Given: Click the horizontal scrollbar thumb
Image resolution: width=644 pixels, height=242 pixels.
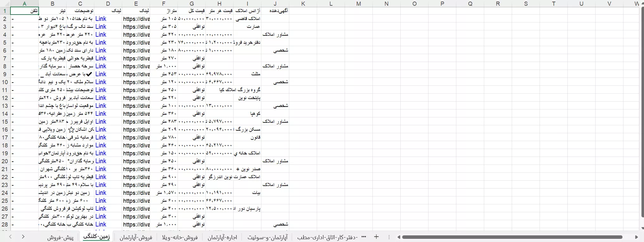Looking at the screenshot, I should point(512,237).
